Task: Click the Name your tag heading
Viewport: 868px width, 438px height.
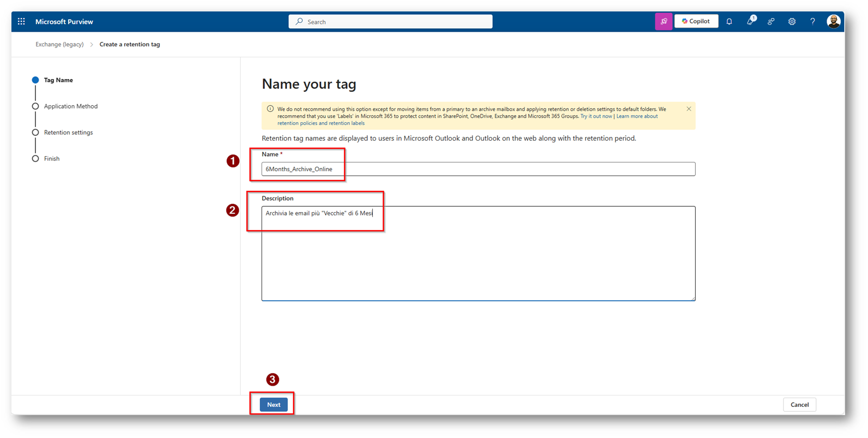Action: (309, 84)
